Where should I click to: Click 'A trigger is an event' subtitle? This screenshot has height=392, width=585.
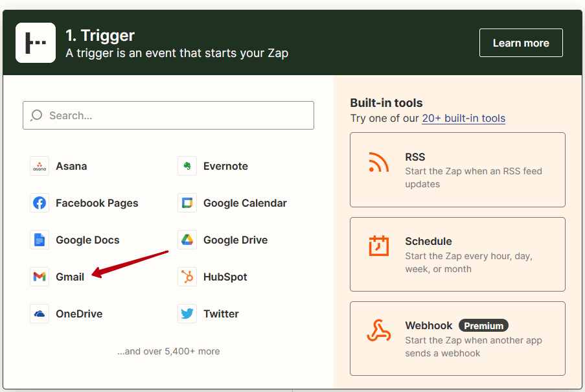pos(177,53)
